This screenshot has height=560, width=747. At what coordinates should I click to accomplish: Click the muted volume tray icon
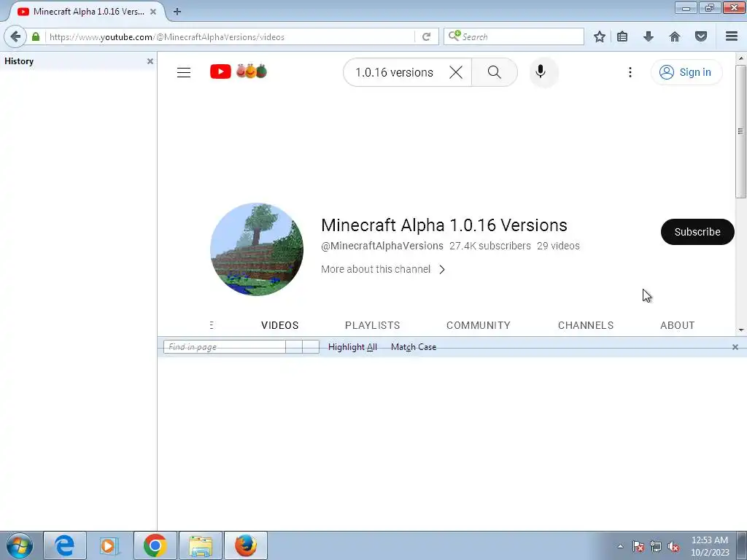673,546
